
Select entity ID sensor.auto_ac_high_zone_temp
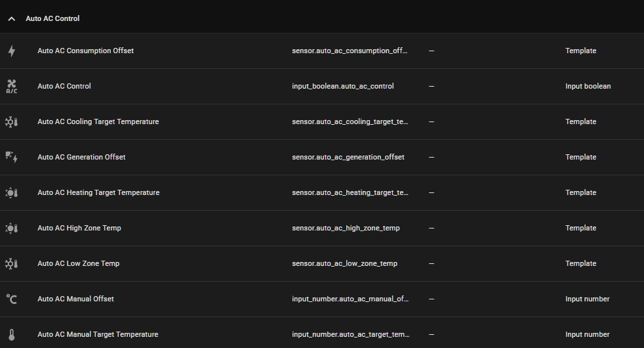coord(346,228)
